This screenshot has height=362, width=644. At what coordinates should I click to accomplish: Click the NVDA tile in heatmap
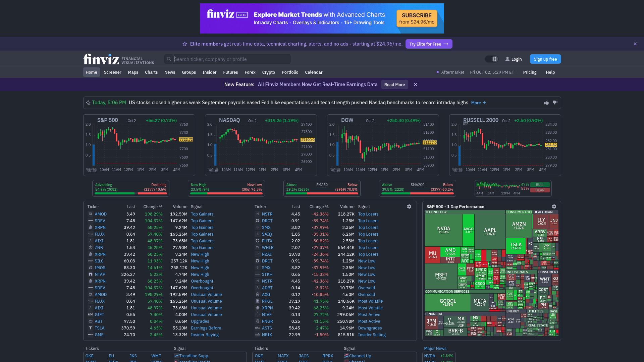443,230
